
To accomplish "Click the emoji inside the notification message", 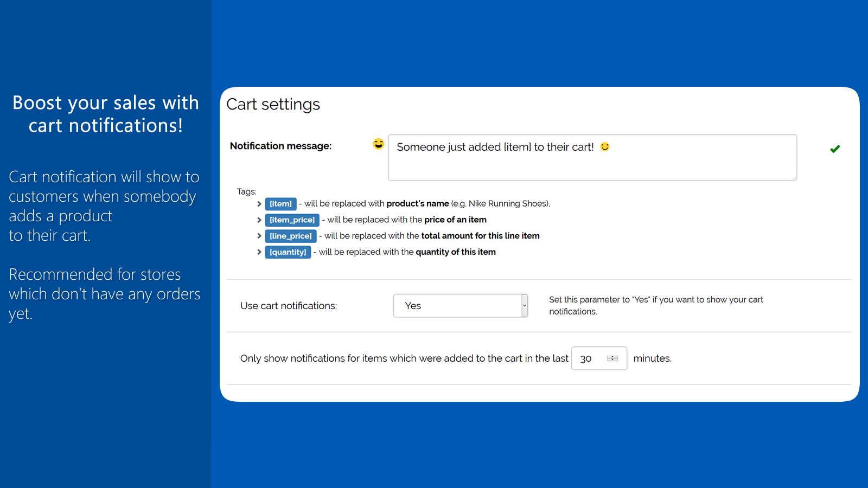I will tap(604, 146).
